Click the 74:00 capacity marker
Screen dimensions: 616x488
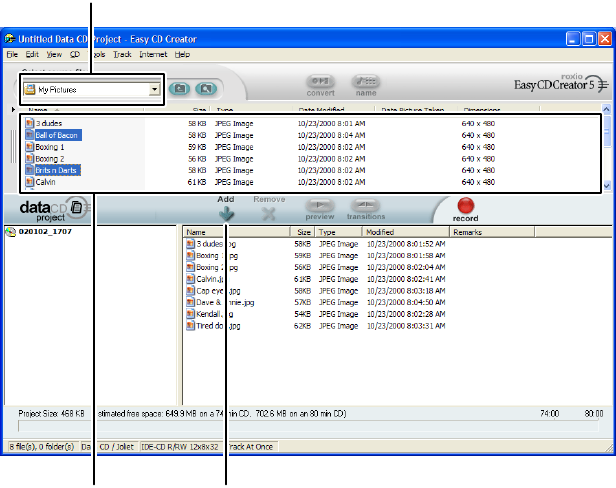point(549,413)
